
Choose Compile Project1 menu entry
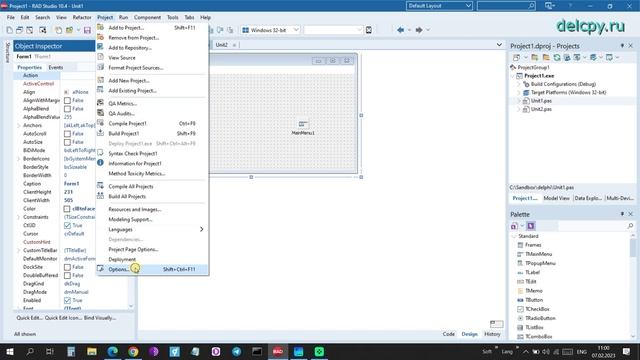152,123
